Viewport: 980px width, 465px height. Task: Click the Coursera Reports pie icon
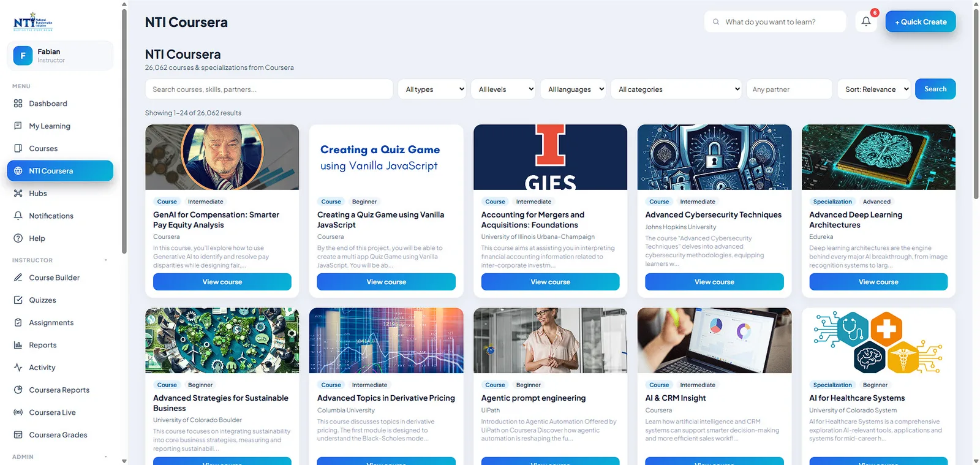(x=18, y=390)
